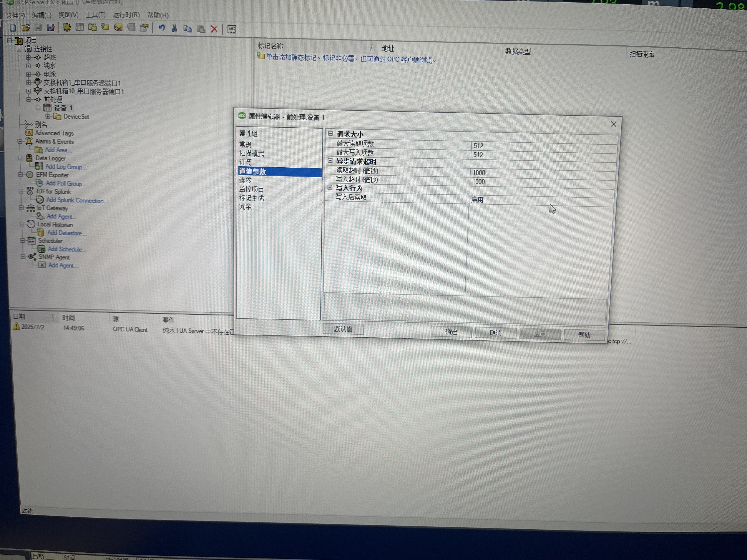Image resolution: width=747 pixels, height=560 pixels.
Task: Launch the Quick Client QC icon
Action: pos(232,29)
